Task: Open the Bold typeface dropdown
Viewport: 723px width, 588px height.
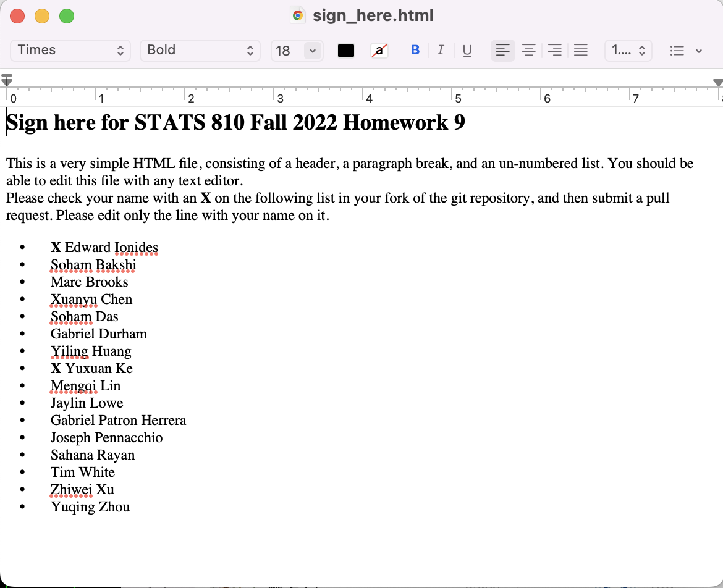Action: pyautogui.click(x=200, y=50)
